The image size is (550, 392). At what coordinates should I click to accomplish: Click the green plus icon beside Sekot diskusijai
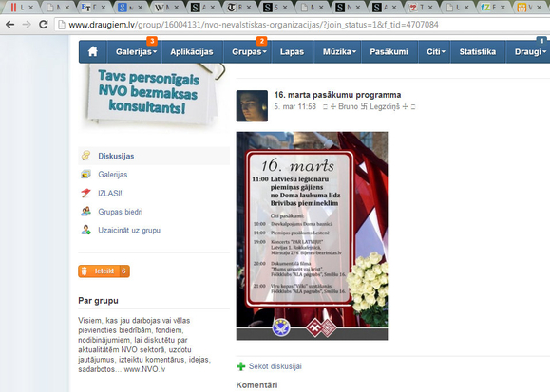pyautogui.click(x=241, y=366)
